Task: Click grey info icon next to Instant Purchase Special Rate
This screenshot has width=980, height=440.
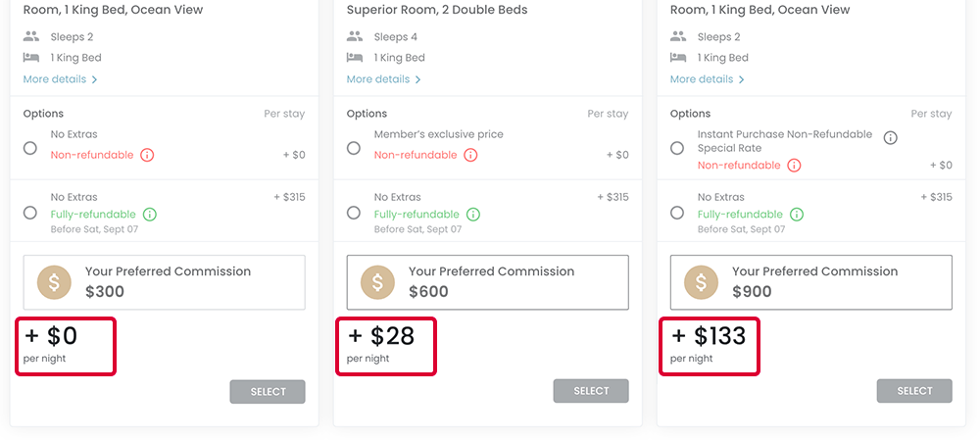Action: click(x=891, y=138)
